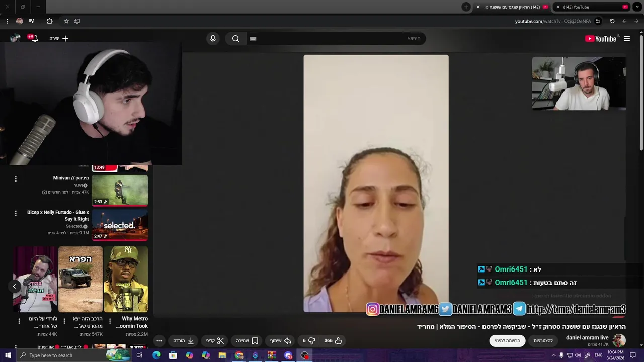Screen dimensions: 644x362
Task: Switch input language from ENG
Action: pyautogui.click(x=598, y=355)
